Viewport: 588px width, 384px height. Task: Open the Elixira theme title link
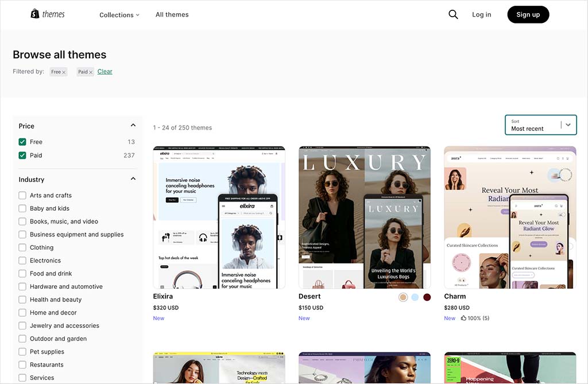coord(163,296)
